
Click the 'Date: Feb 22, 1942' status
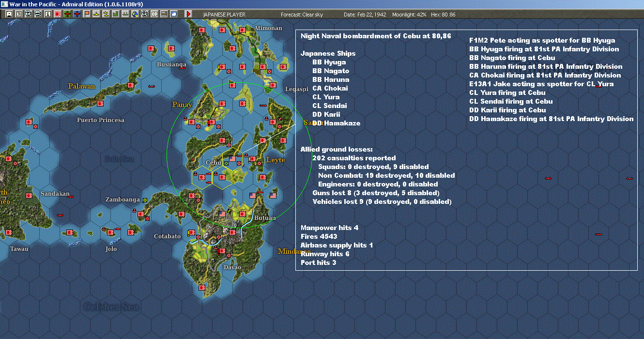365,15
